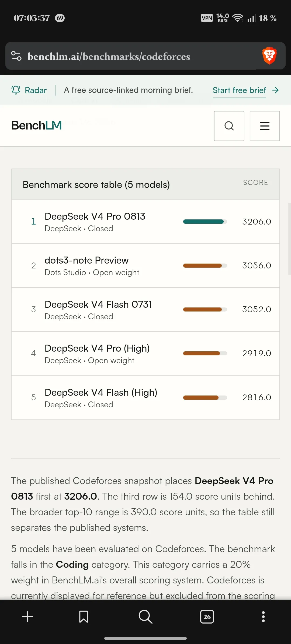Click Benchmark score table (5 models) heading
The height and width of the screenshot is (644, 291).
point(96,185)
